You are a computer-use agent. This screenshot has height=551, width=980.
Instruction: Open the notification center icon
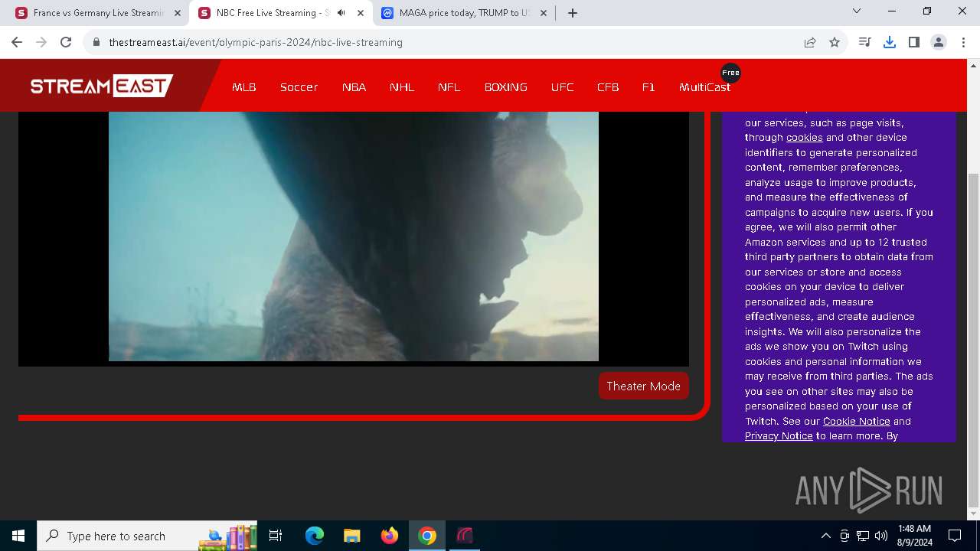(955, 536)
